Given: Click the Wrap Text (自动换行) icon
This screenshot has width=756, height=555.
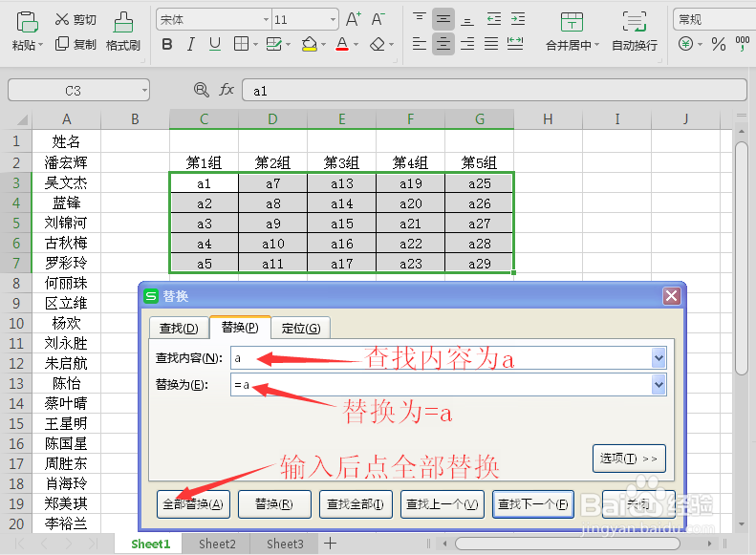Looking at the screenshot, I should coord(635,22).
